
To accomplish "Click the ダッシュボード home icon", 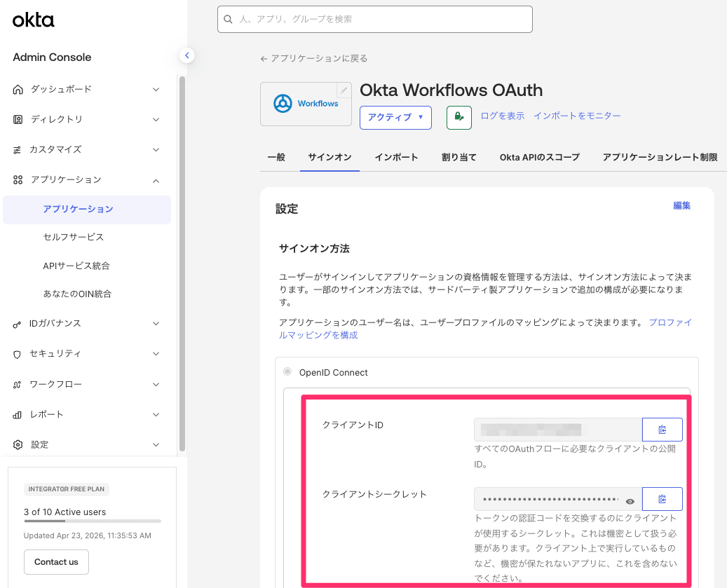I will pyautogui.click(x=18, y=89).
